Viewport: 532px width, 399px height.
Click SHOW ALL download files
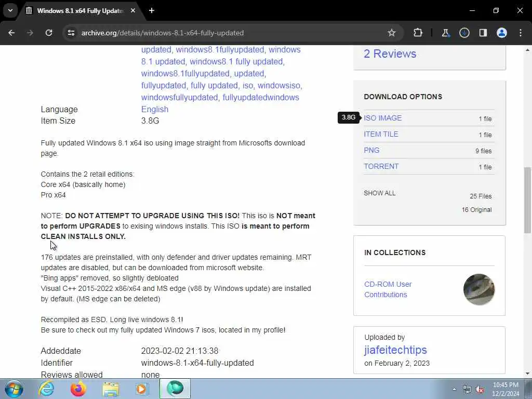pyautogui.click(x=380, y=193)
